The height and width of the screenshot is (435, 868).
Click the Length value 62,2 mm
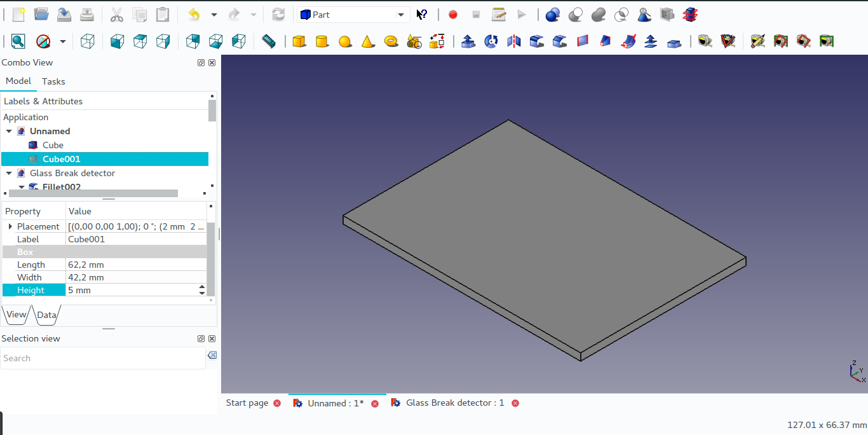[136, 265]
